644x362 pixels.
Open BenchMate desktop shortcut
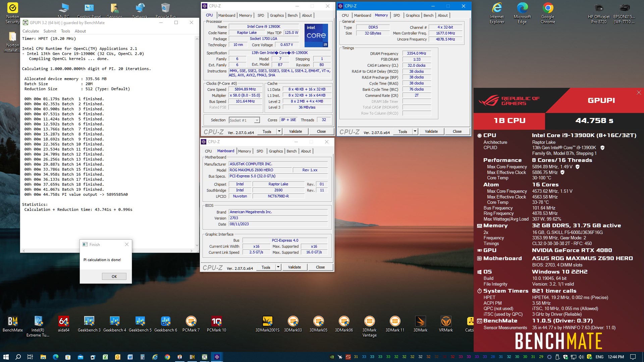click(x=13, y=324)
